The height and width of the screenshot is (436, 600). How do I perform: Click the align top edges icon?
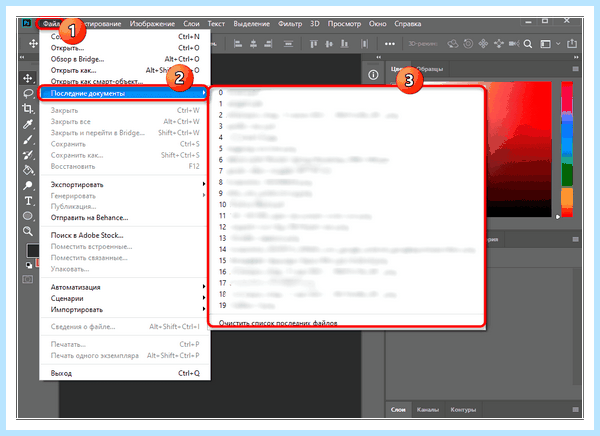coord(313,44)
